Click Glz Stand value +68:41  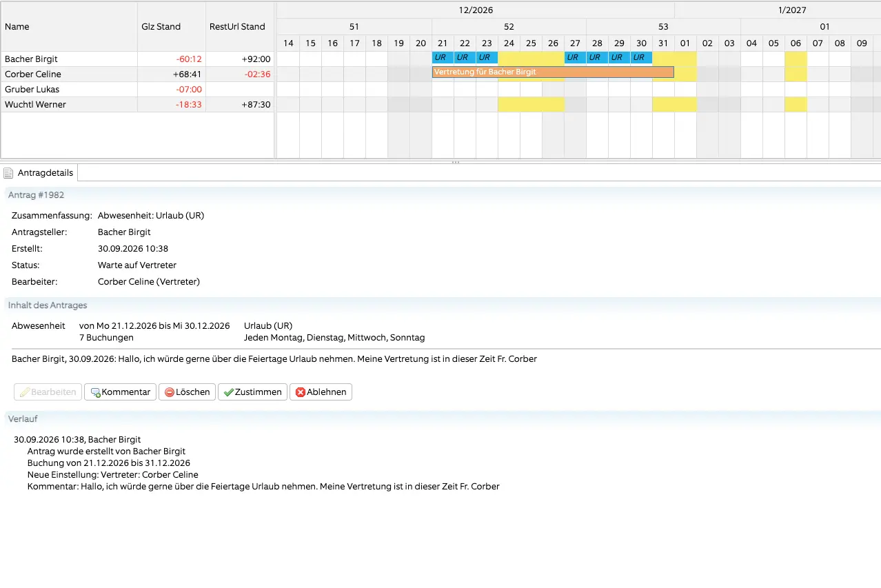point(187,74)
